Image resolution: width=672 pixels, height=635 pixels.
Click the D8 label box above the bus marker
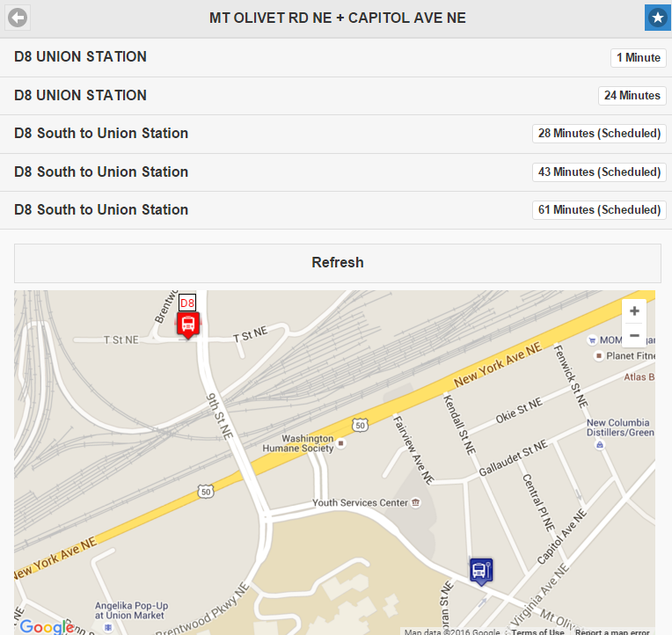pos(187,303)
